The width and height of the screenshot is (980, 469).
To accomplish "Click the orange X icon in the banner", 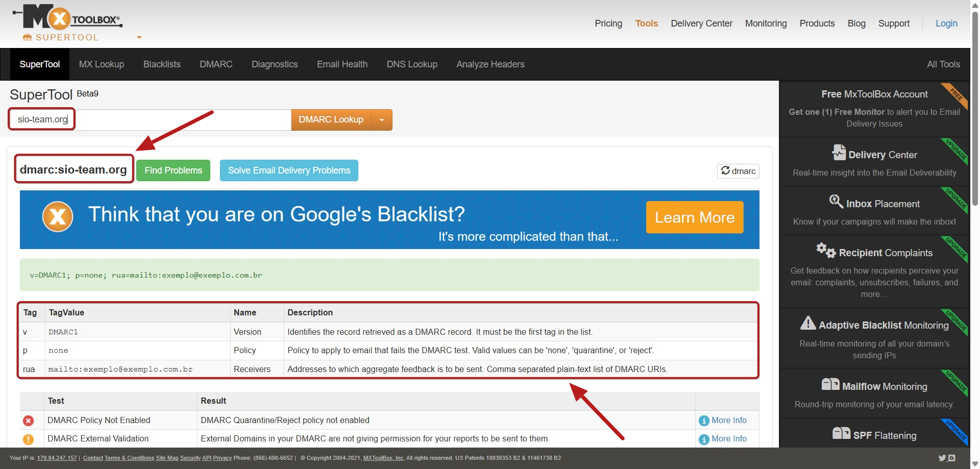I will click(x=58, y=217).
